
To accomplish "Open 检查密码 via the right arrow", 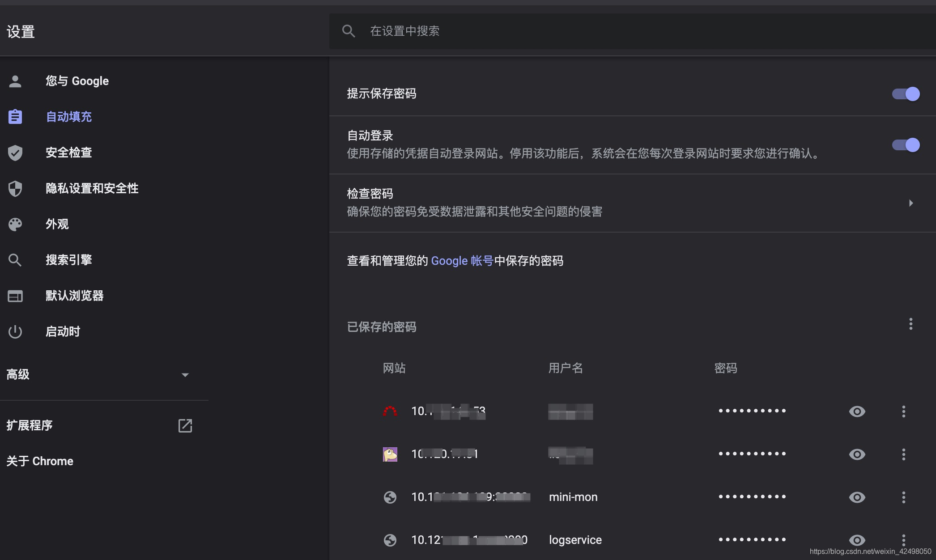I will click(x=911, y=203).
